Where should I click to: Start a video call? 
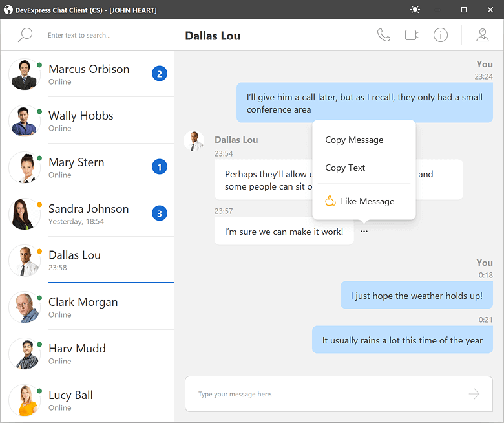click(x=412, y=35)
